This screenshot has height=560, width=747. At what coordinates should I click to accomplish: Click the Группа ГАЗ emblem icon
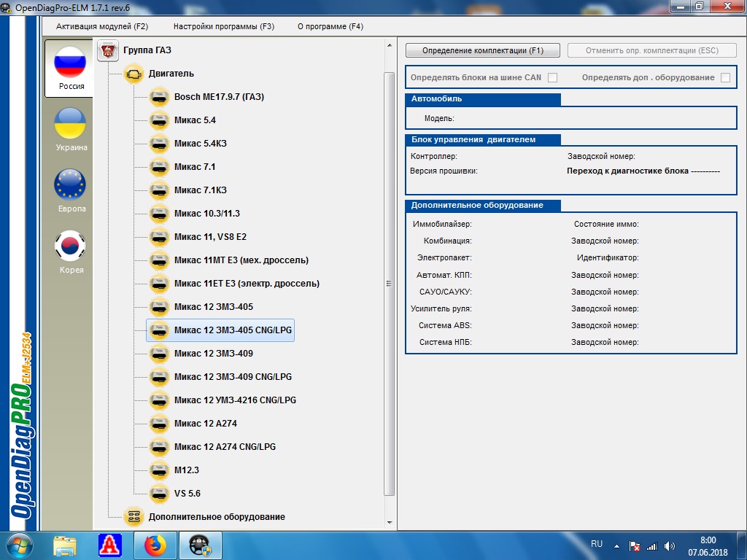[108, 50]
